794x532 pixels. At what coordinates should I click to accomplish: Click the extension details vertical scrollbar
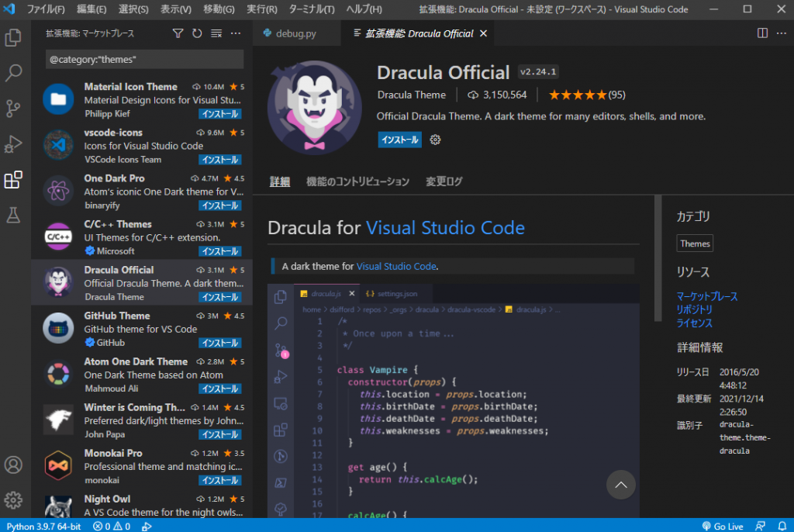pyautogui.click(x=658, y=258)
